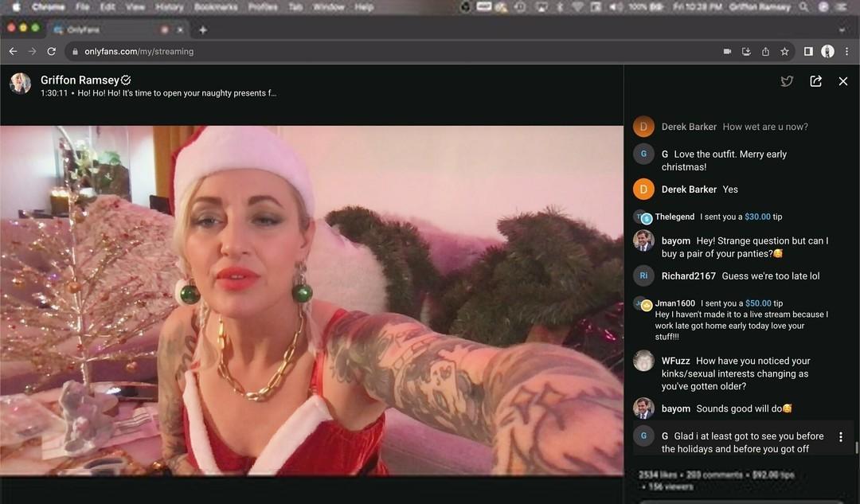Open the Chrome three-dot menu
Screen dimensions: 860x504
click(846, 52)
